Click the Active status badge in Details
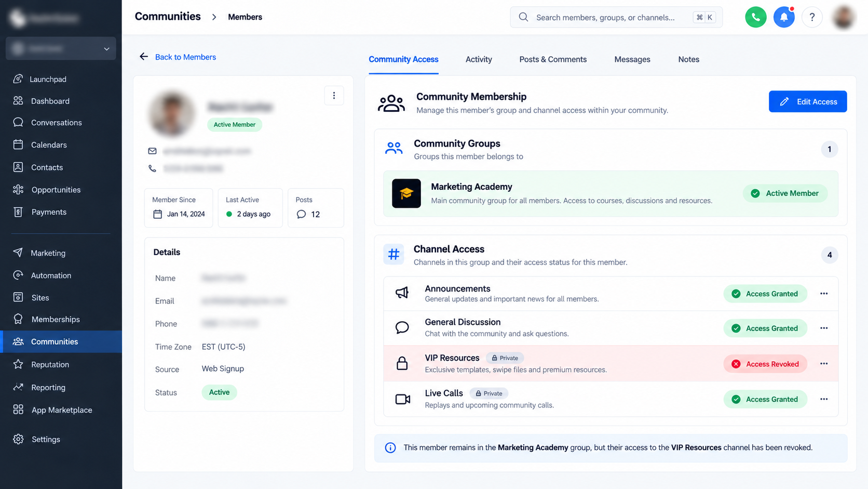Screen dimensions: 868x489 pos(219,392)
